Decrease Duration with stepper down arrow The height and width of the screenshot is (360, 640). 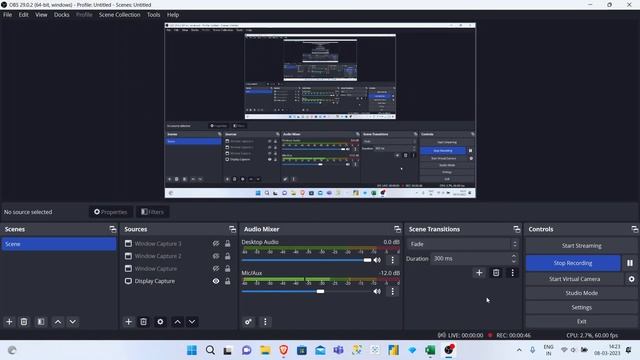coord(514,261)
